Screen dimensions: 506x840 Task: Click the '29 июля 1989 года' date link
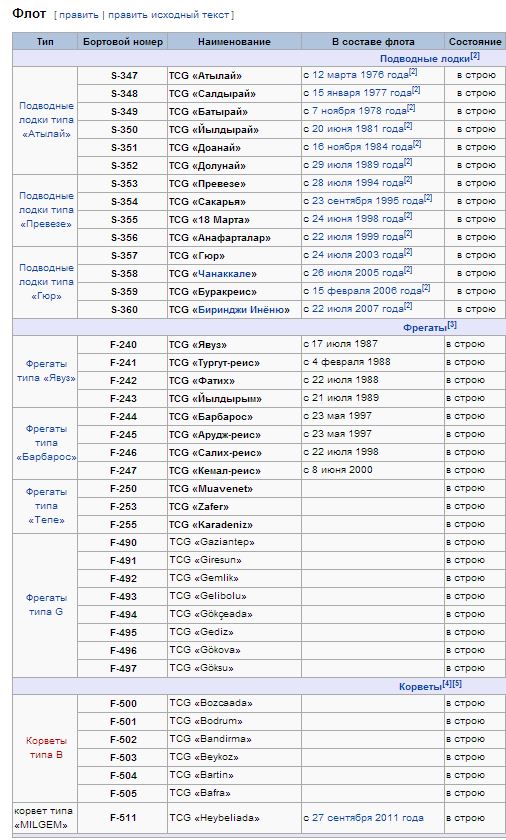coord(358,165)
